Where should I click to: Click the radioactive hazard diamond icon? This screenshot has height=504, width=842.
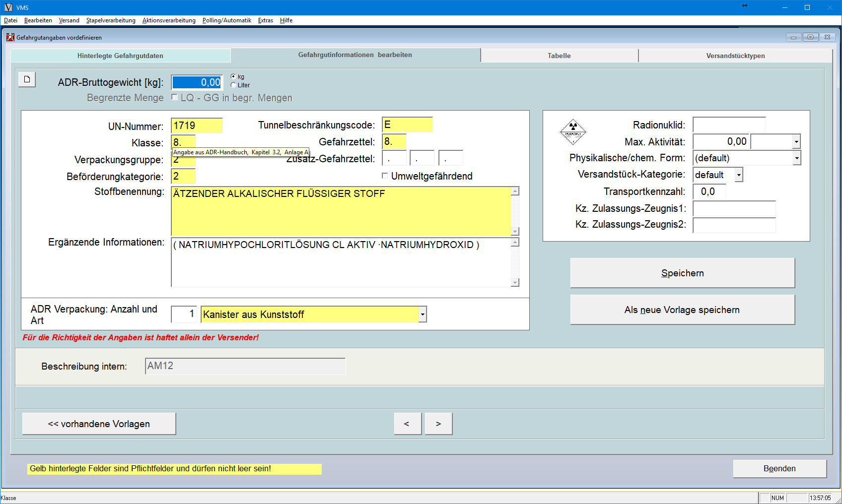pyautogui.click(x=573, y=132)
